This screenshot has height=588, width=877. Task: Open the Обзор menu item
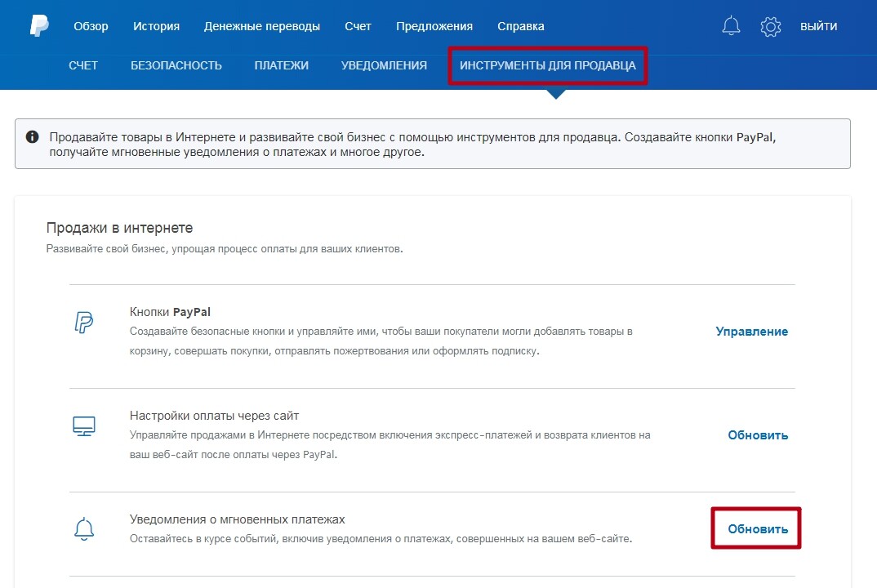(91, 26)
